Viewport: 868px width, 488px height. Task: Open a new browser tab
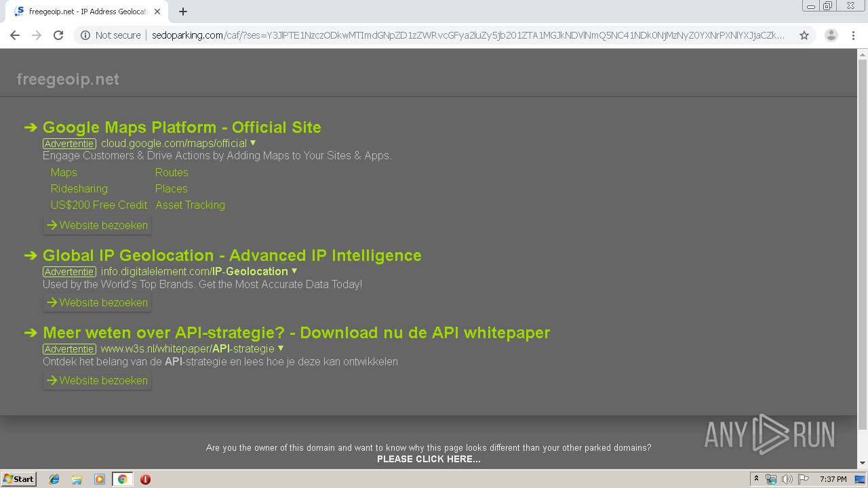click(183, 12)
